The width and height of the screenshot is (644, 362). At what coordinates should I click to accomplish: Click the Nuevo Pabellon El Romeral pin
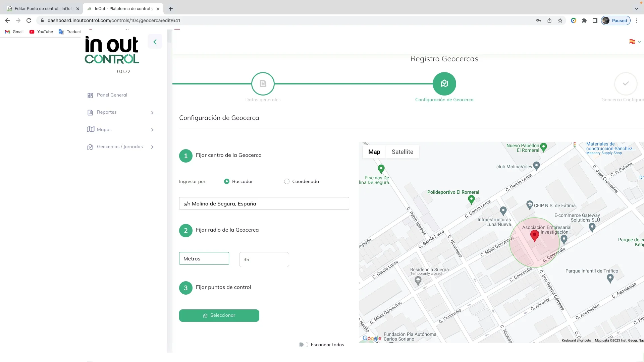[x=544, y=147]
